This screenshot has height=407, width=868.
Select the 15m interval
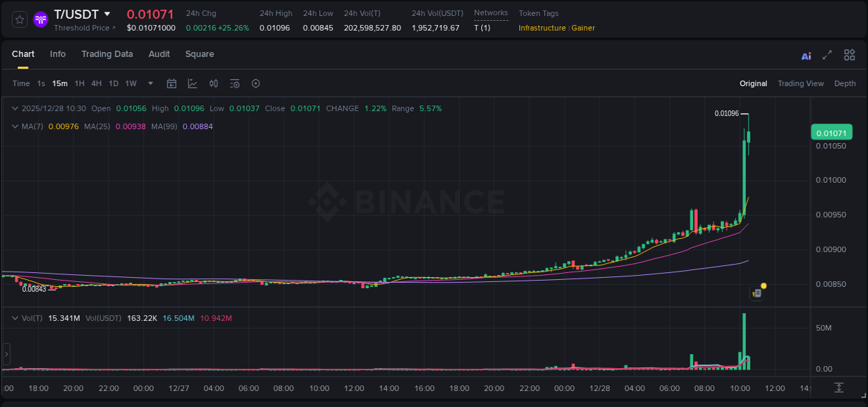pyautogui.click(x=60, y=83)
